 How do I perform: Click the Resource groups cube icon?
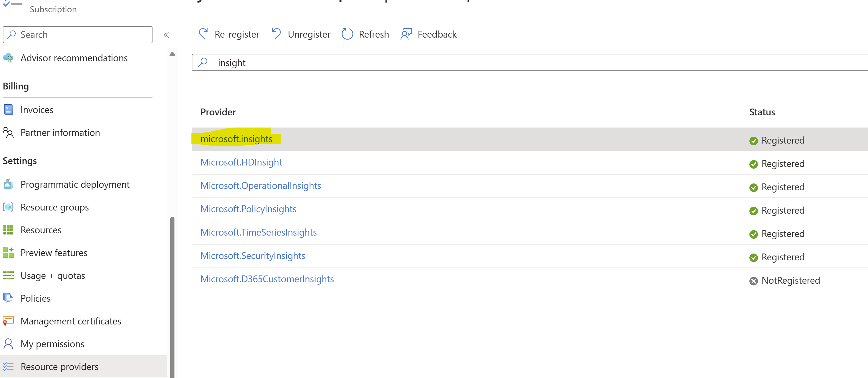tap(8, 207)
